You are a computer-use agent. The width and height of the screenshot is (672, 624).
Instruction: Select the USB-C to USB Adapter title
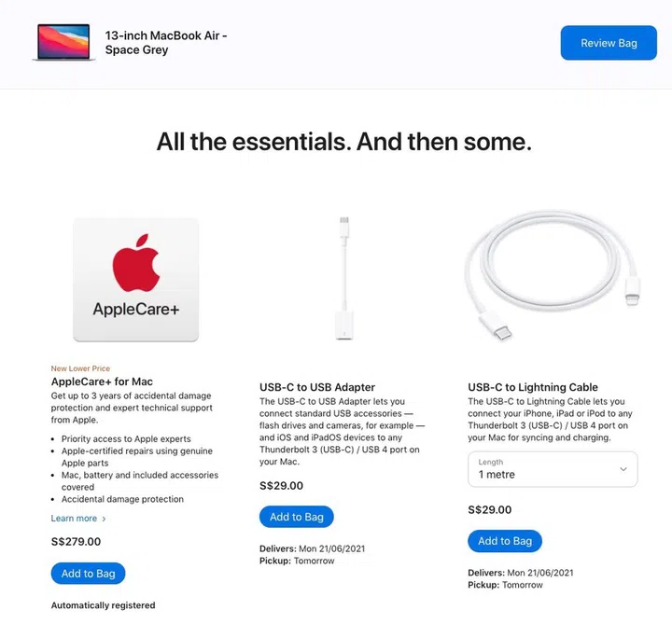pos(317,387)
